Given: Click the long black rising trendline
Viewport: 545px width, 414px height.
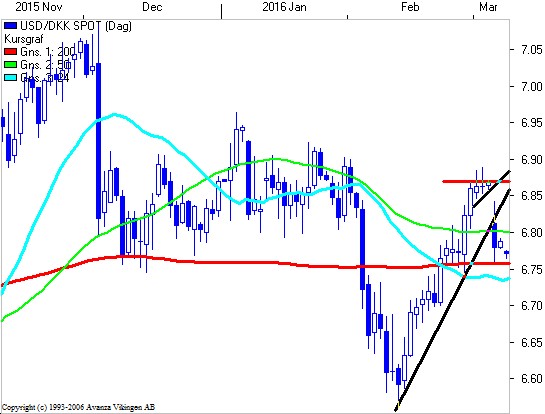Looking at the screenshot, I should tap(453, 300).
